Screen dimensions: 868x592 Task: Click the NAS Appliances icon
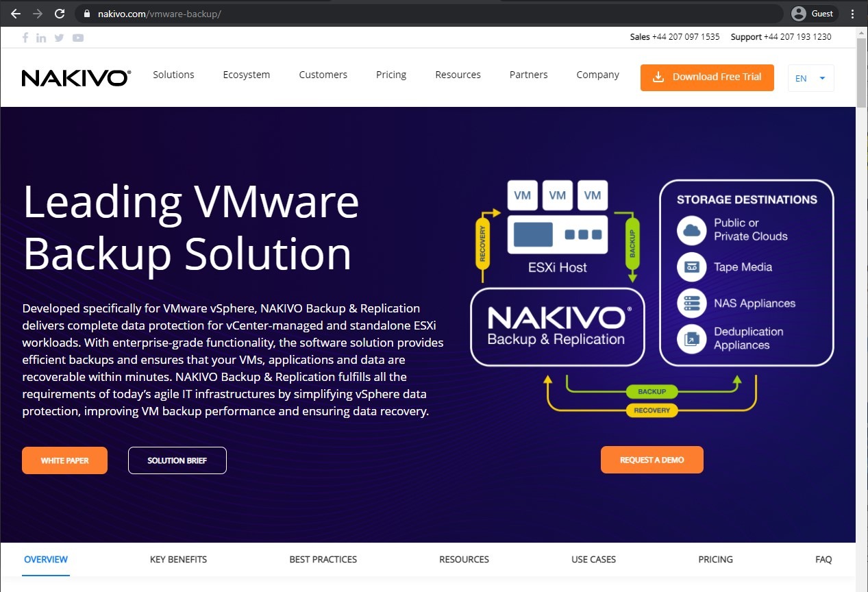(691, 304)
